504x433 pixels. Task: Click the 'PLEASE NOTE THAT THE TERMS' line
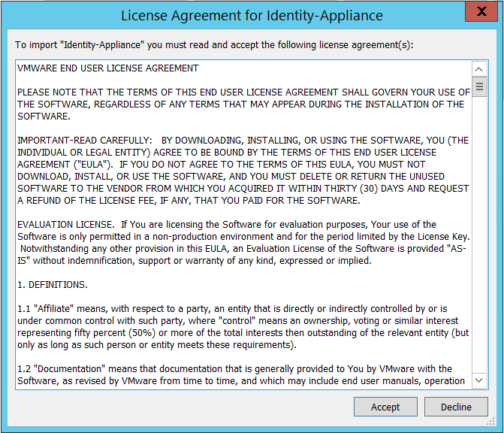tap(243, 92)
